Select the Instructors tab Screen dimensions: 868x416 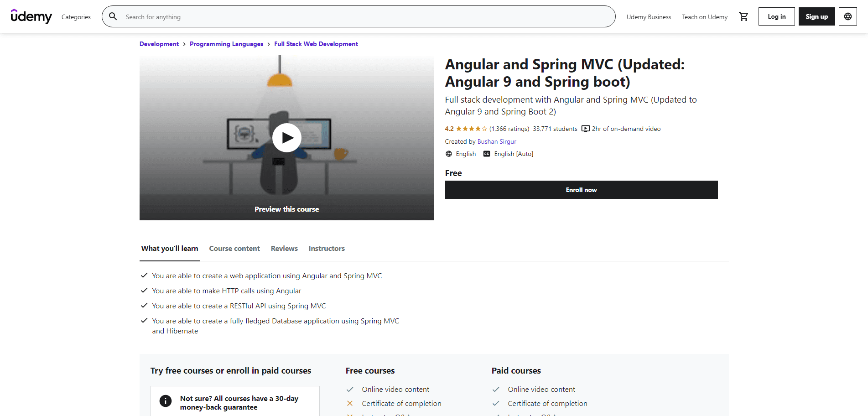tap(326, 249)
